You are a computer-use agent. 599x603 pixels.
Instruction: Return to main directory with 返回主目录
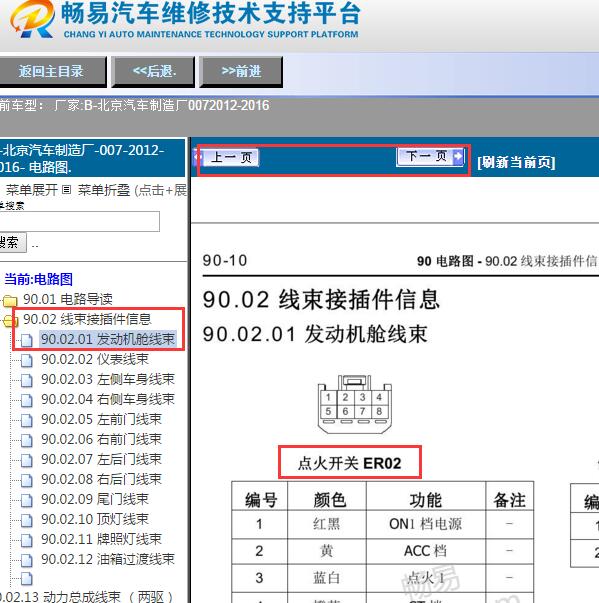pos(52,71)
